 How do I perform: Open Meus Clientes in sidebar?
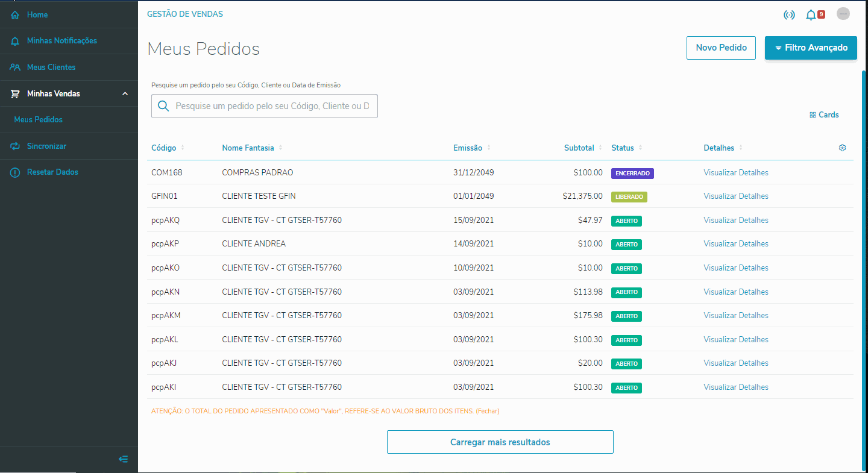click(x=51, y=67)
